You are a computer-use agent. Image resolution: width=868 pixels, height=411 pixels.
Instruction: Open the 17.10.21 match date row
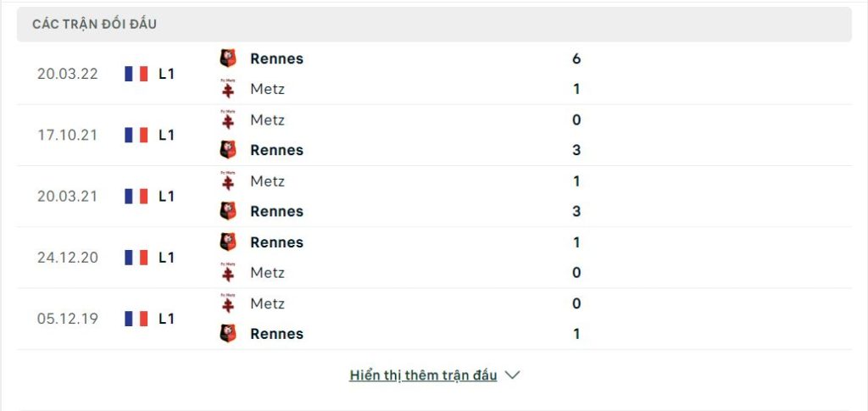tap(434, 135)
